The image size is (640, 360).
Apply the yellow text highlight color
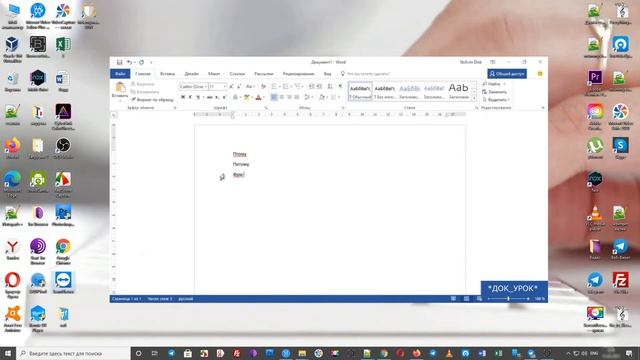(247, 97)
